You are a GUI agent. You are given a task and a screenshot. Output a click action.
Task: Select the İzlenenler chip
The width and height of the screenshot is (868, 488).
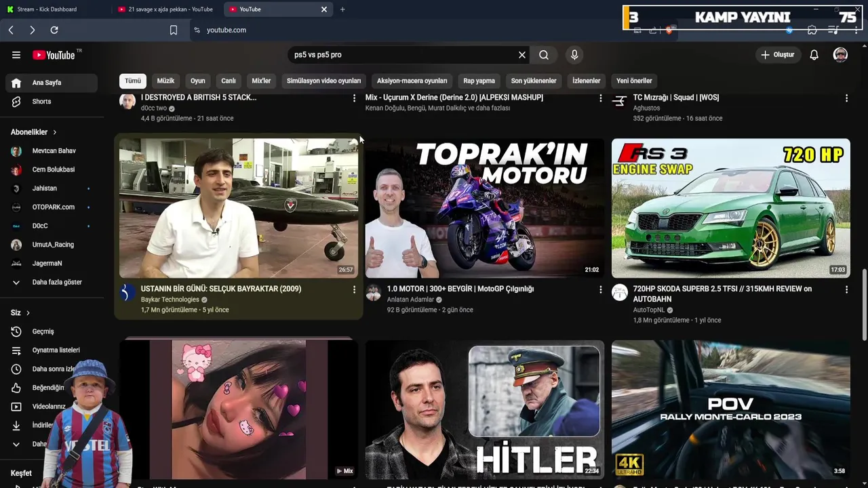[x=587, y=81]
